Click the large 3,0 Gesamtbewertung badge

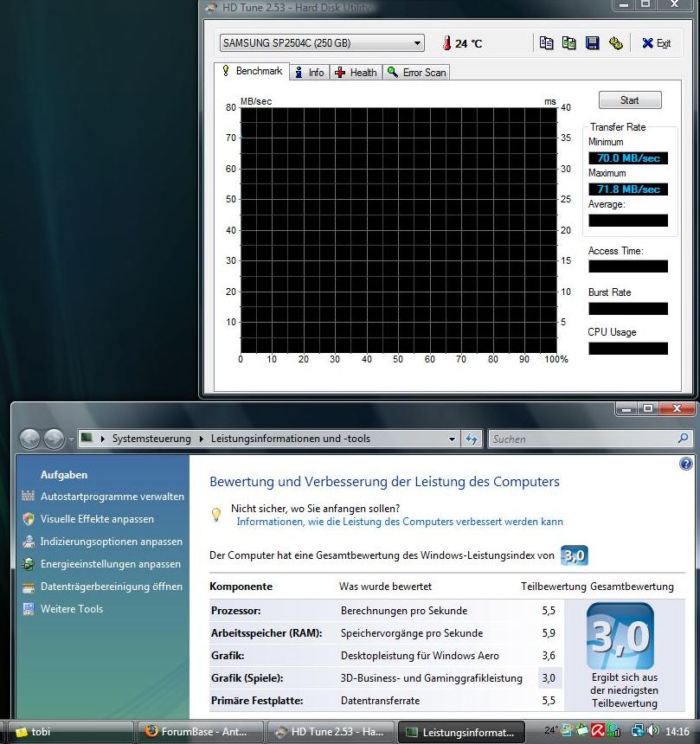click(x=620, y=635)
